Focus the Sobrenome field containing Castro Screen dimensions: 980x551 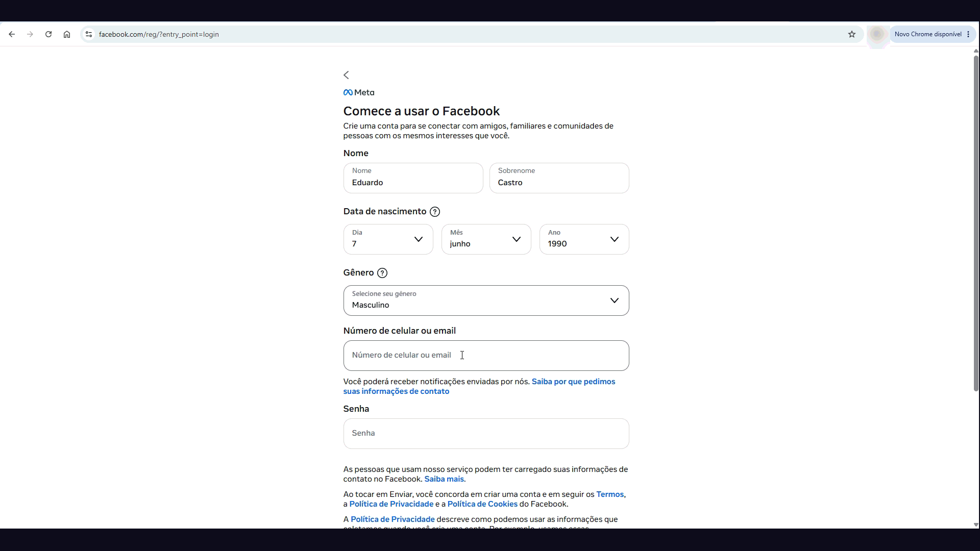coord(559,178)
